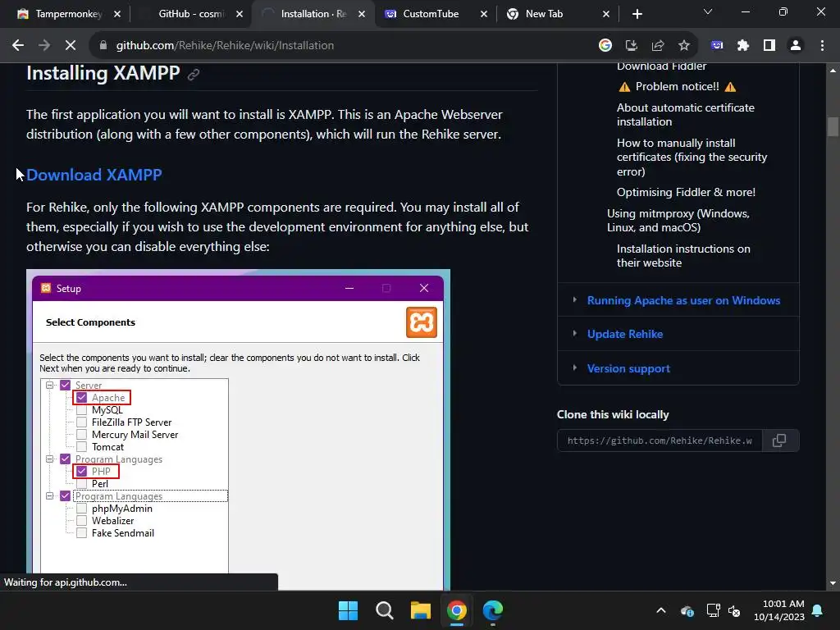
Task: Open About automatic certificate installation
Action: click(685, 115)
